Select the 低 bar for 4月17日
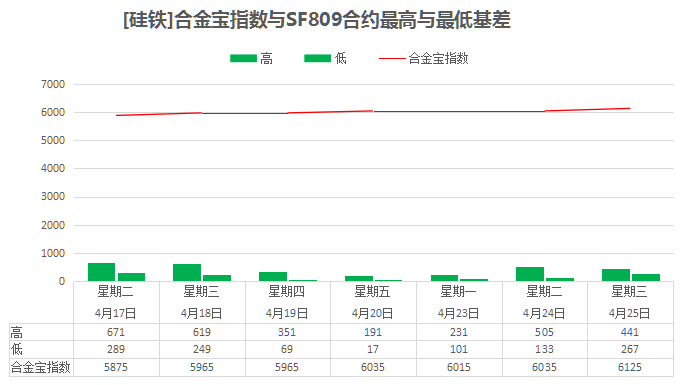The image size is (682, 385). [x=131, y=277]
